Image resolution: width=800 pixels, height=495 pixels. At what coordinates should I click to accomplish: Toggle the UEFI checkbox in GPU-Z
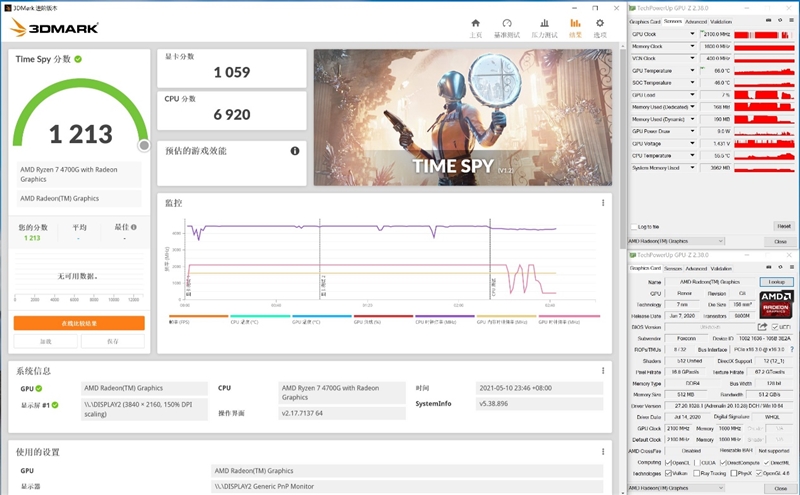click(774, 326)
